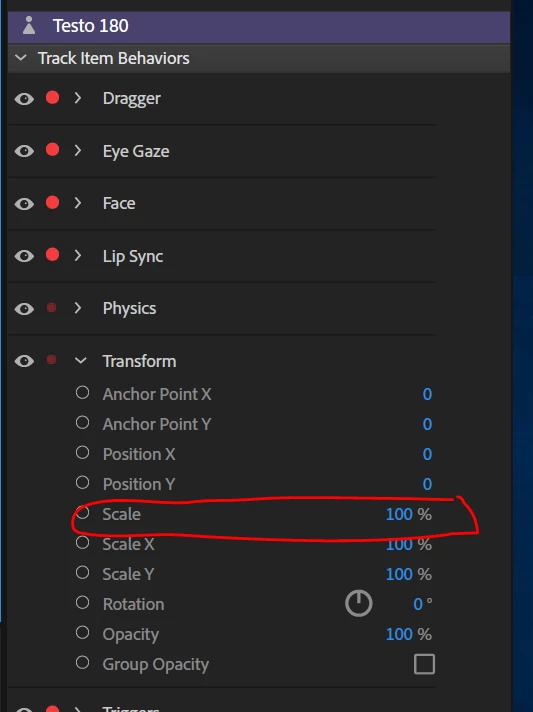Toggle the Face behavior record arm dot
This screenshot has height=712, width=533.
coord(52,203)
